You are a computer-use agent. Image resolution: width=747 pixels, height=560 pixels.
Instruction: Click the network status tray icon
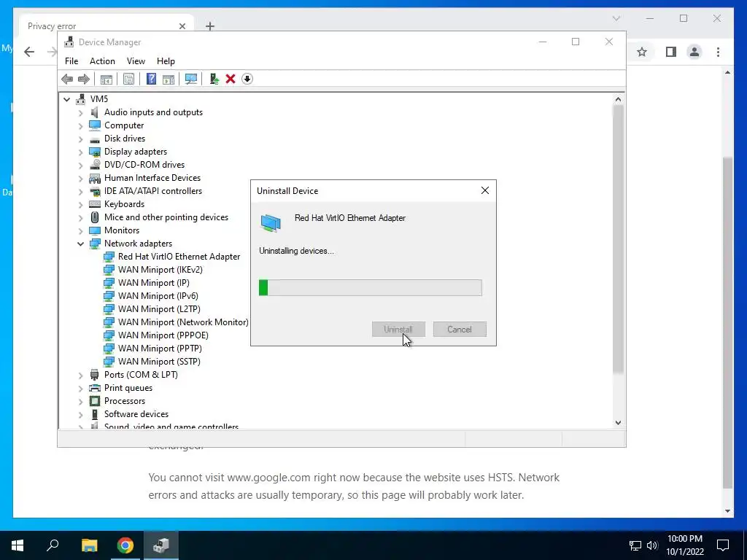[635, 545]
